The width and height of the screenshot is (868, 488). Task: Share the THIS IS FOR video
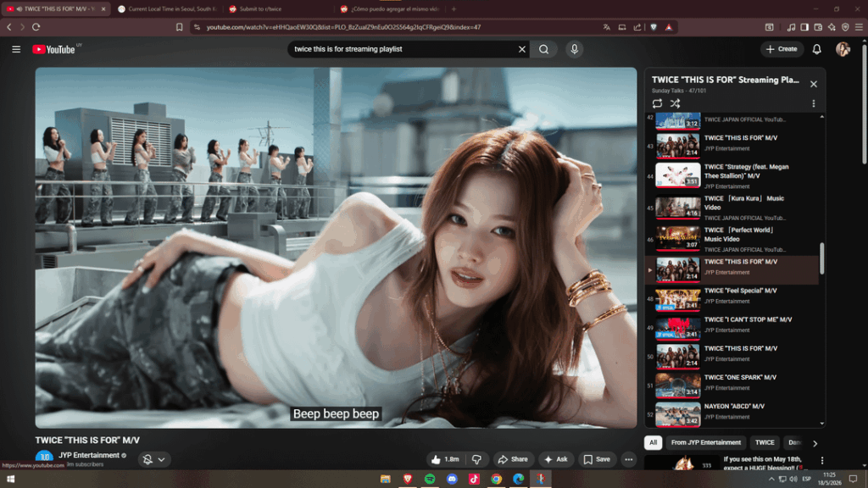[x=513, y=459]
